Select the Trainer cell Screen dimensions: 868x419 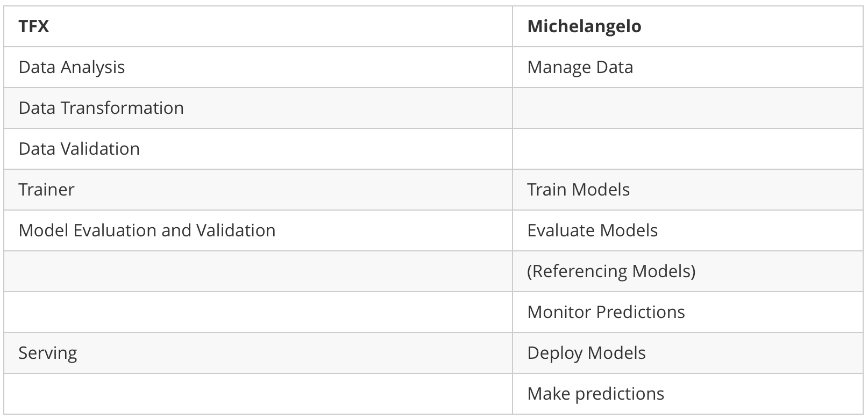(46, 190)
